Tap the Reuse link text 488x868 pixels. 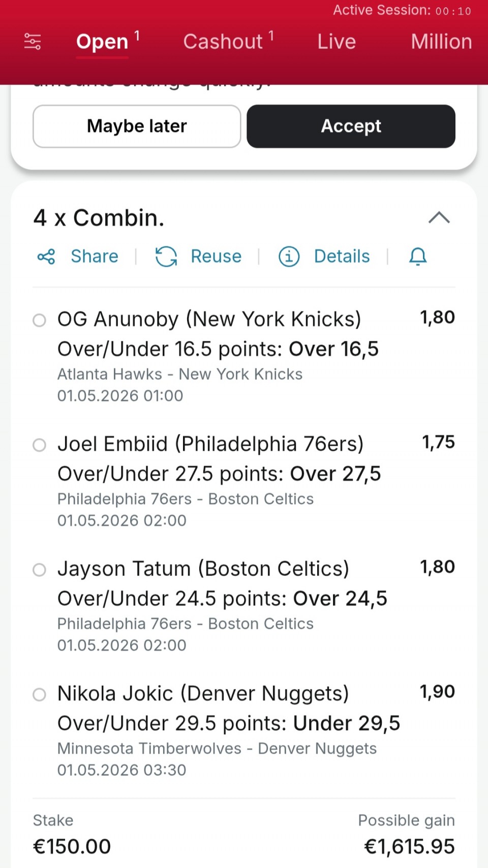click(216, 256)
